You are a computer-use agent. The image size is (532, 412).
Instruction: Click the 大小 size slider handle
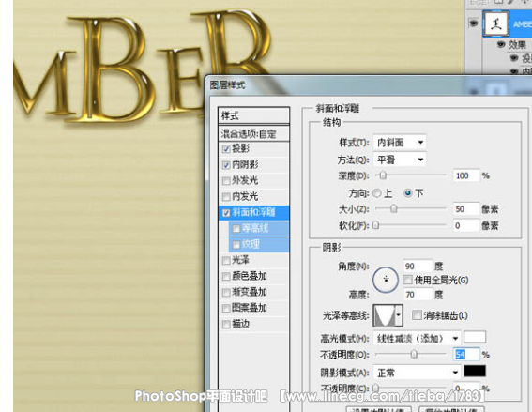393,208
